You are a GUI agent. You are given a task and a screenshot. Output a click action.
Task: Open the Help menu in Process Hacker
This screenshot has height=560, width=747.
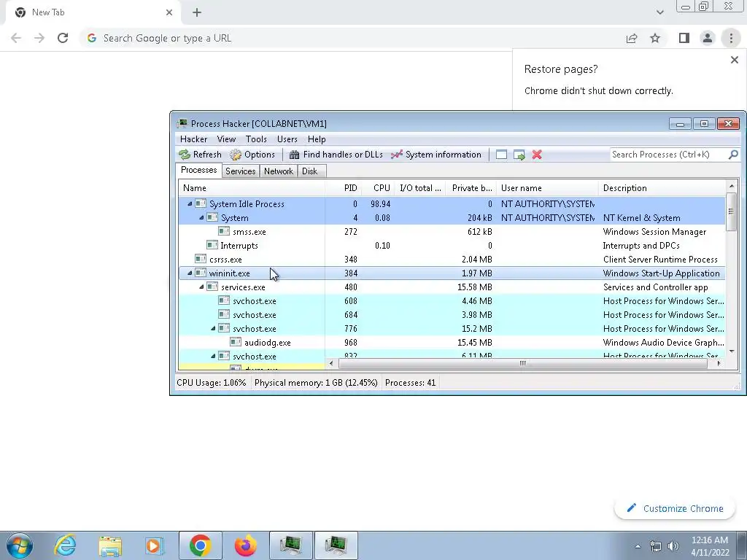point(317,139)
